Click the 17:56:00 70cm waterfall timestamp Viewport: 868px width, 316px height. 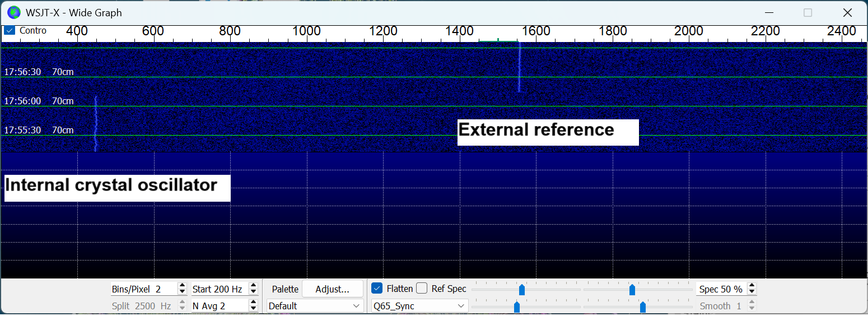click(39, 101)
